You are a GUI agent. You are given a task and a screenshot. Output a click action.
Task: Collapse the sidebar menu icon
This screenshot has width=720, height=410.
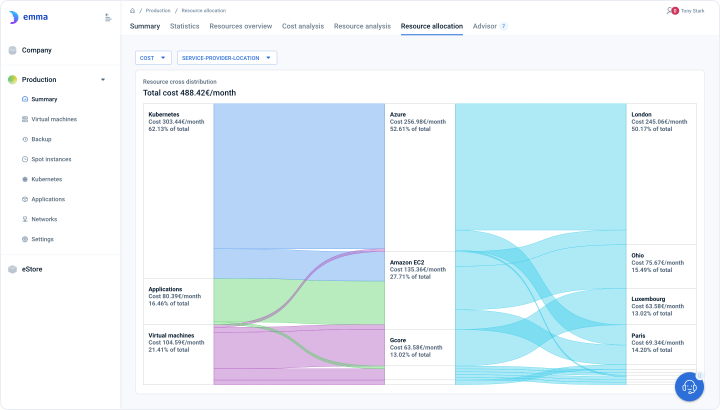click(x=108, y=17)
